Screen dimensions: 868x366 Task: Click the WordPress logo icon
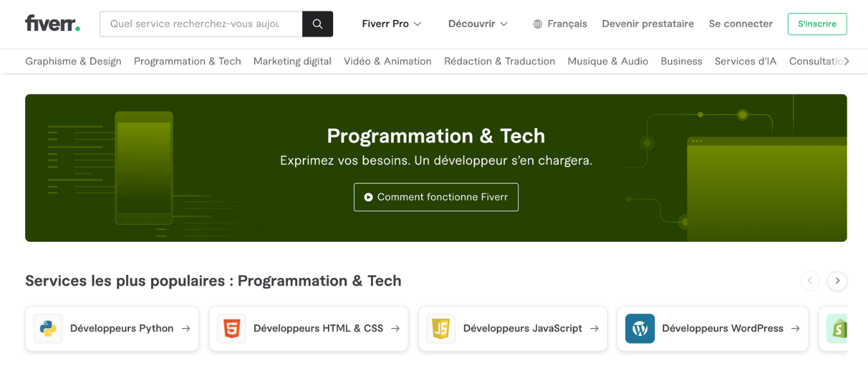[640, 329]
